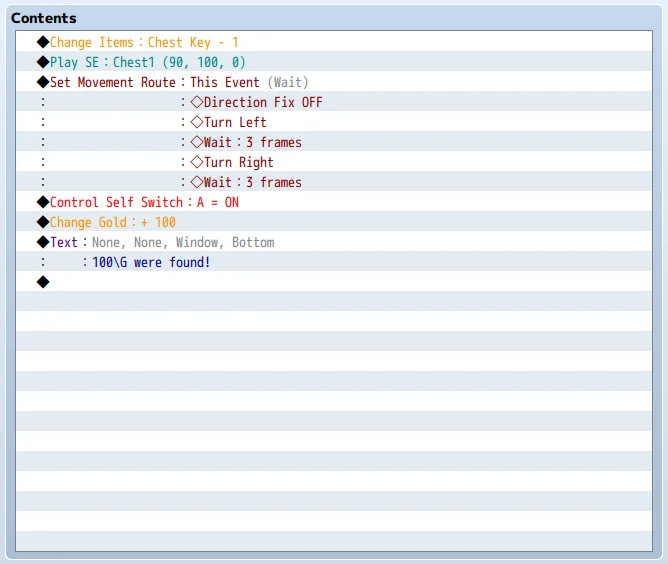The width and height of the screenshot is (668, 564).
Task: Click the black diamond beside Change Items
Action: (x=43, y=42)
